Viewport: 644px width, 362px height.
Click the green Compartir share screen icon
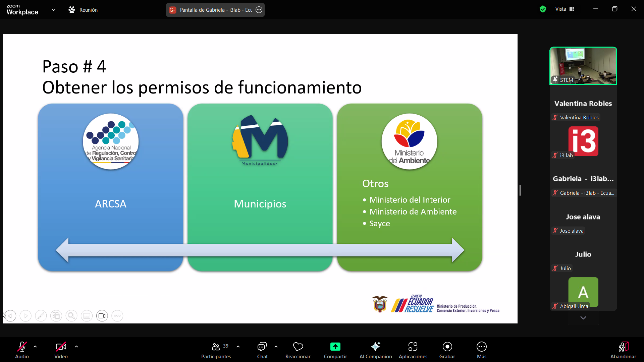click(335, 347)
